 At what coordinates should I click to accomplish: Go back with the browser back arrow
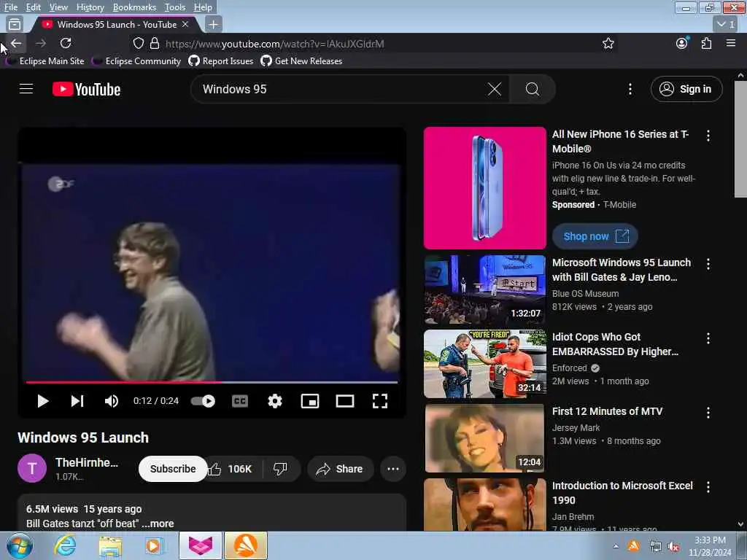point(16,43)
